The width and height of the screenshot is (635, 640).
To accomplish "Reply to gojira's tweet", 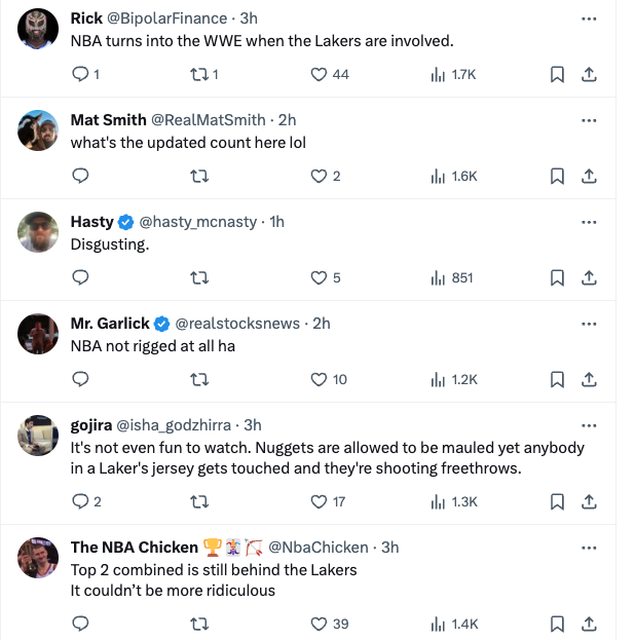I will pos(81,501).
